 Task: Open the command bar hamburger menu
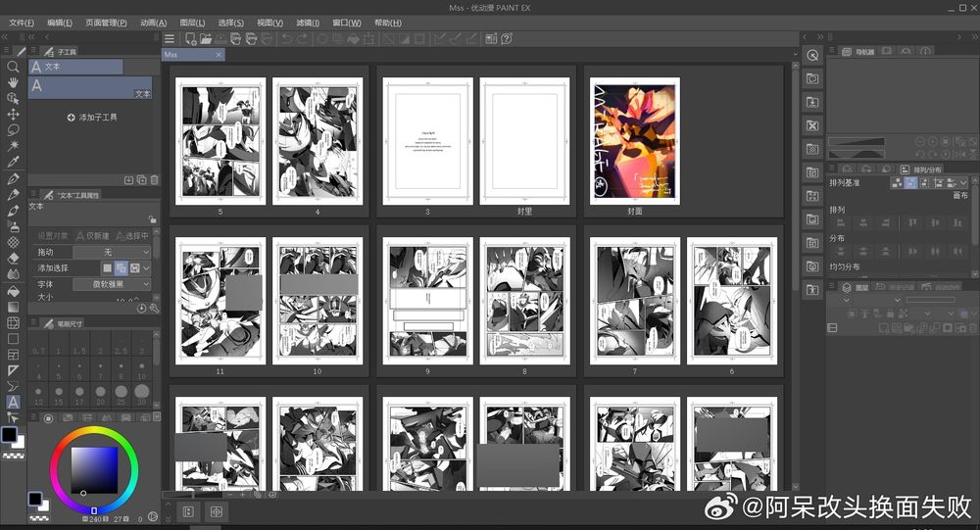(x=170, y=39)
